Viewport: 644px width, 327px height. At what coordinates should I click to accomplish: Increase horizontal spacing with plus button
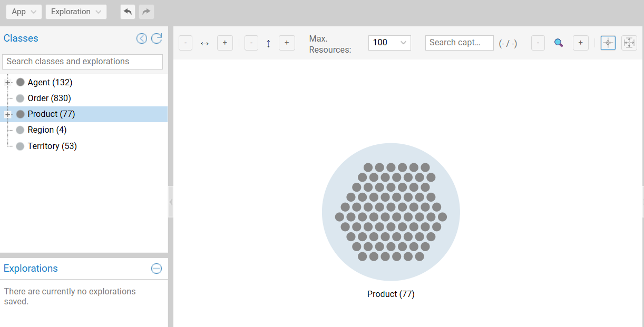tap(225, 43)
